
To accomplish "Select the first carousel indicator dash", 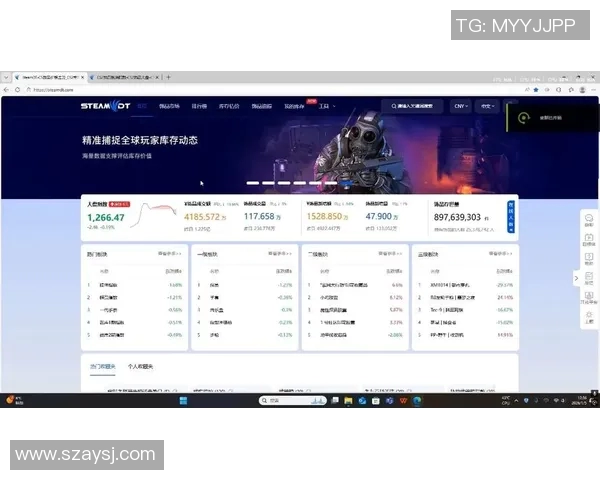I will 253,183.
